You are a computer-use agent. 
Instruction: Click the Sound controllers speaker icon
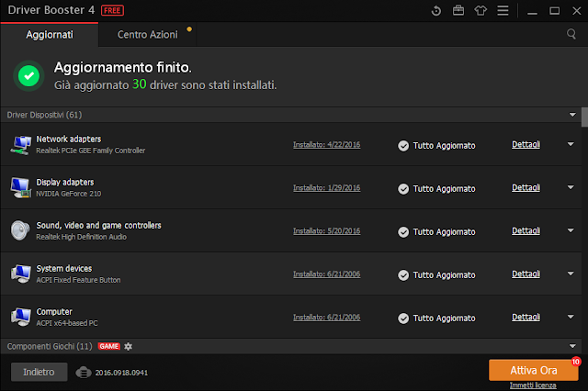point(20,230)
